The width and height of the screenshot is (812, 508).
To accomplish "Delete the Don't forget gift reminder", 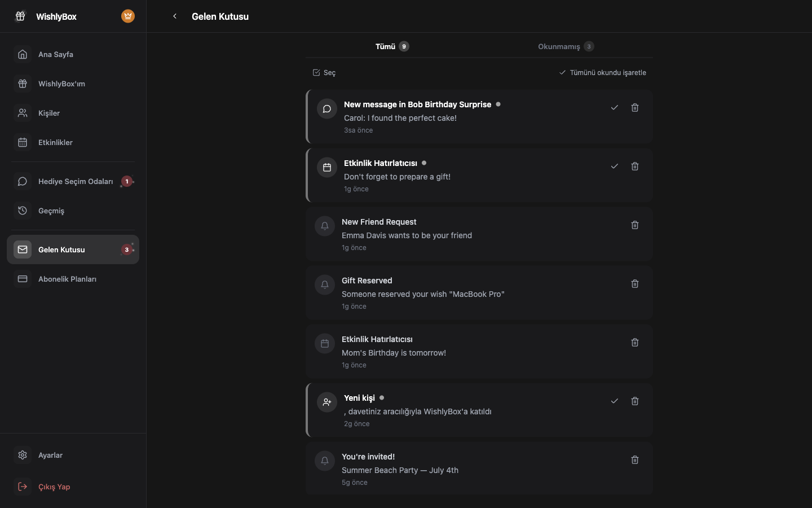I will 635,166.
